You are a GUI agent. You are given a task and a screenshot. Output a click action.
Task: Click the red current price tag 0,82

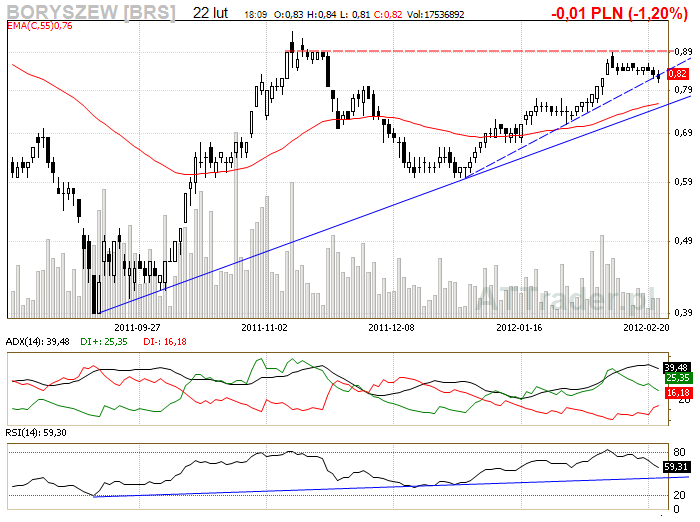point(678,74)
